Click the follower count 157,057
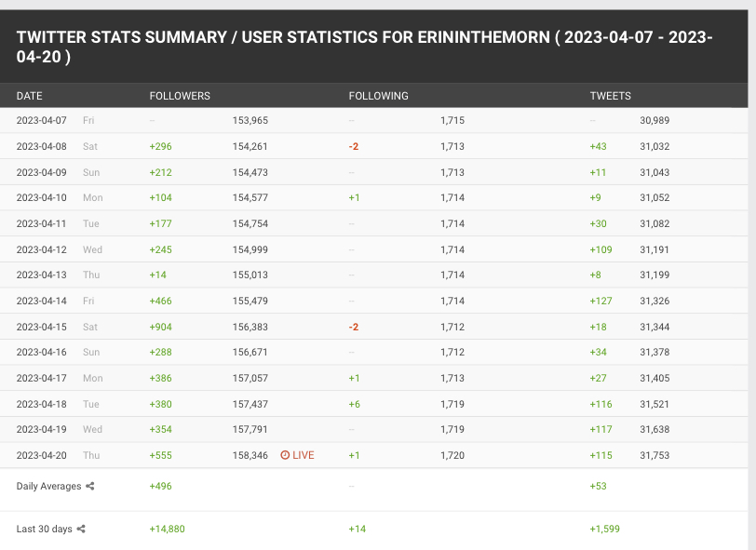The image size is (756, 550). pyautogui.click(x=250, y=378)
